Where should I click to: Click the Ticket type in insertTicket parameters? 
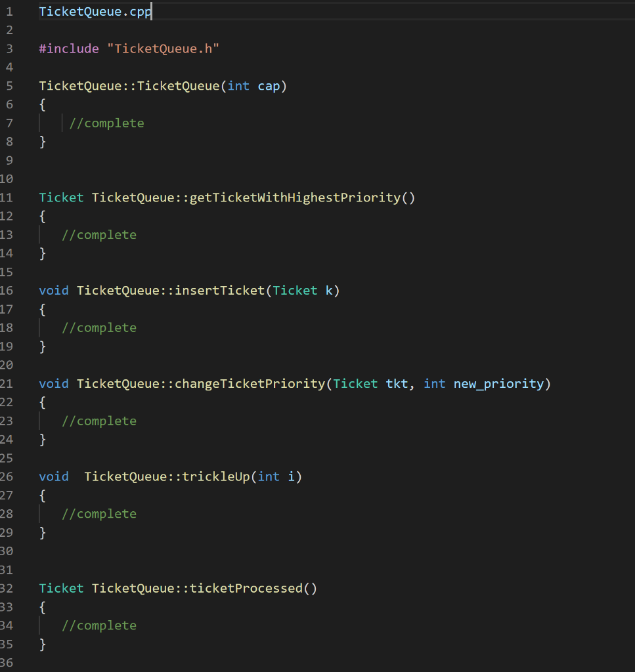(x=295, y=291)
